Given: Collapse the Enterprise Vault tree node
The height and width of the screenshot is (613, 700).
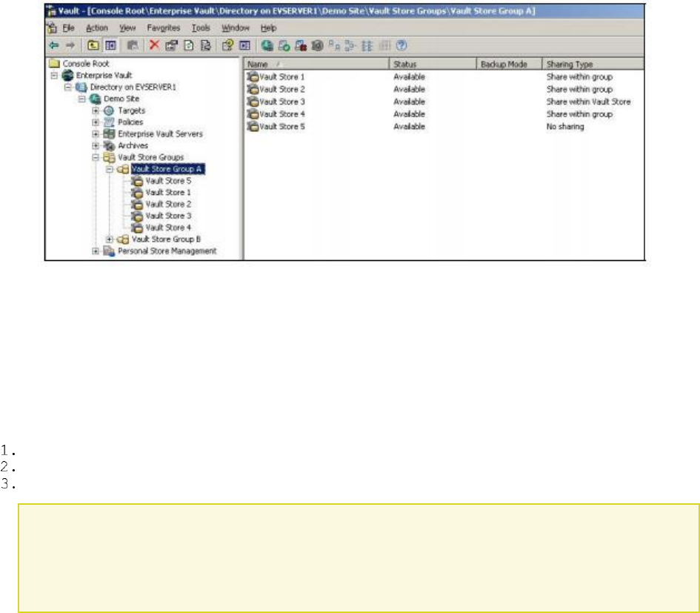Looking at the screenshot, I should point(55,76).
